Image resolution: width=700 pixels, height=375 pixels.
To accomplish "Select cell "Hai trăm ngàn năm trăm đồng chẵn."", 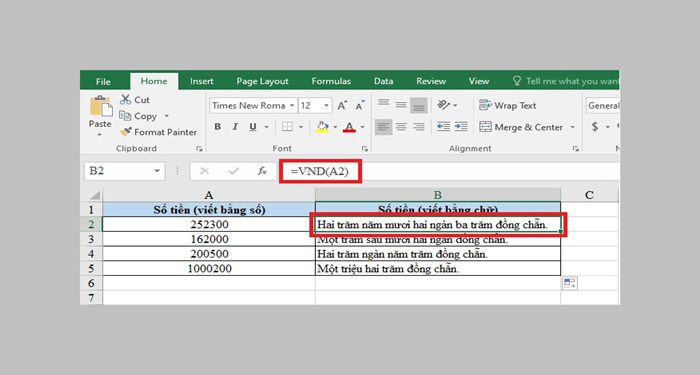I will click(438, 254).
